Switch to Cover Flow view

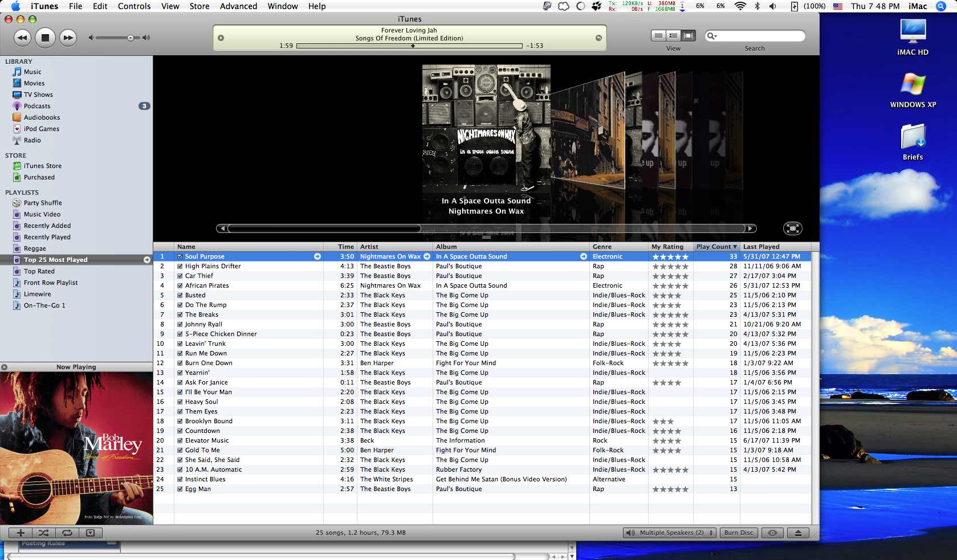[x=689, y=35]
